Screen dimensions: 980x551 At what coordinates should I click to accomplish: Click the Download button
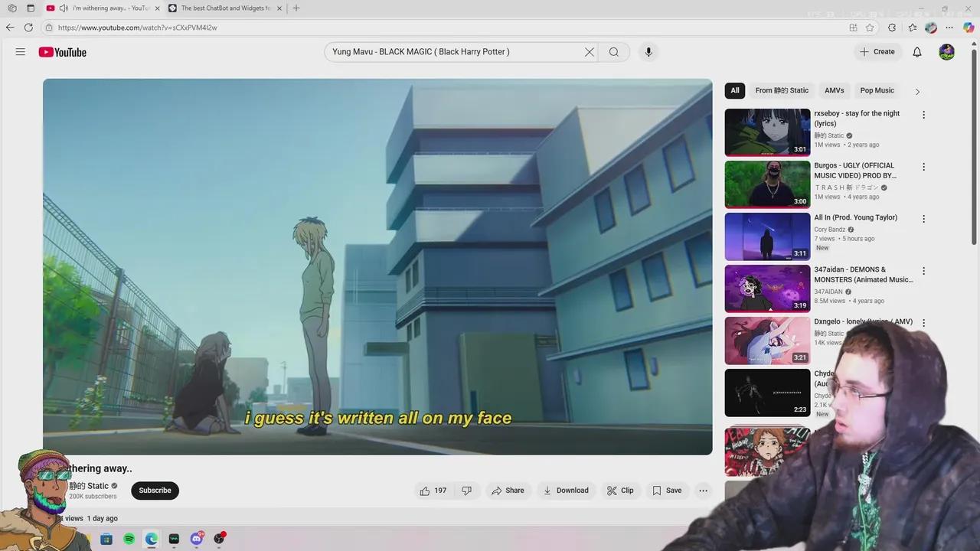[566, 491]
